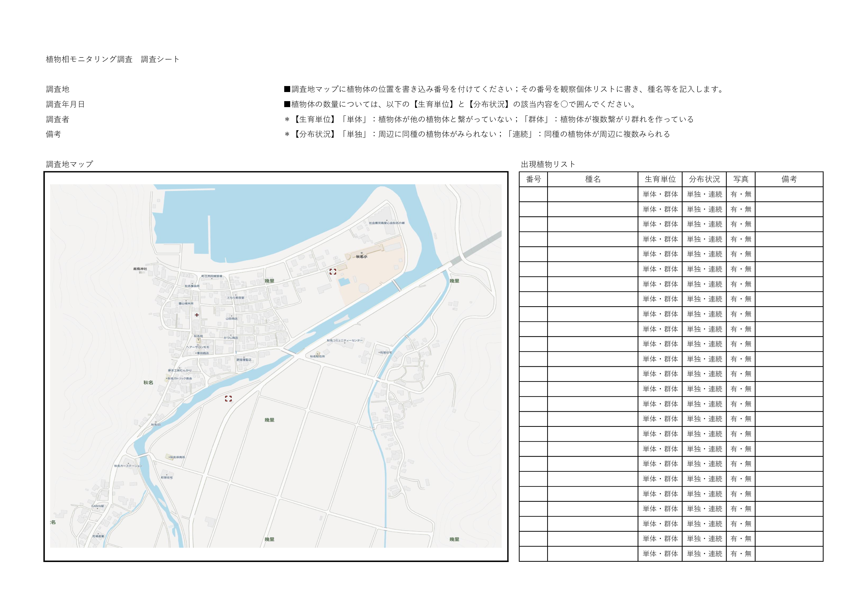Click the 秋名保育所 nursery icon
Viewport: 868px width, 614px height.
(x=169, y=457)
